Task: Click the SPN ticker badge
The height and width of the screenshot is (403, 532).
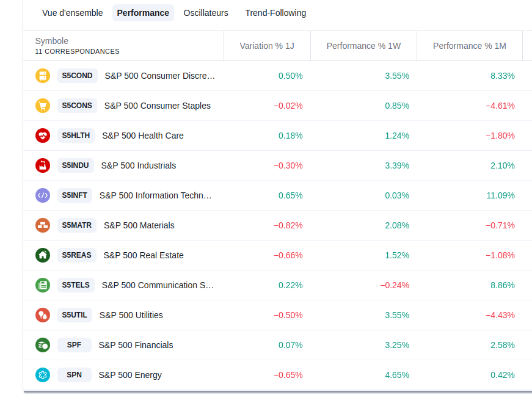Action: (74, 375)
